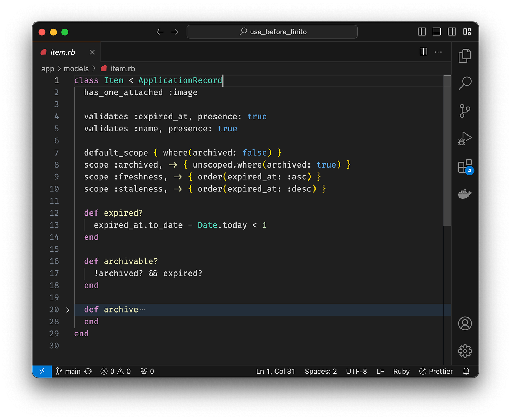Open the models breadcrumb dropdown
Image resolution: width=511 pixels, height=420 pixels.
[76, 68]
